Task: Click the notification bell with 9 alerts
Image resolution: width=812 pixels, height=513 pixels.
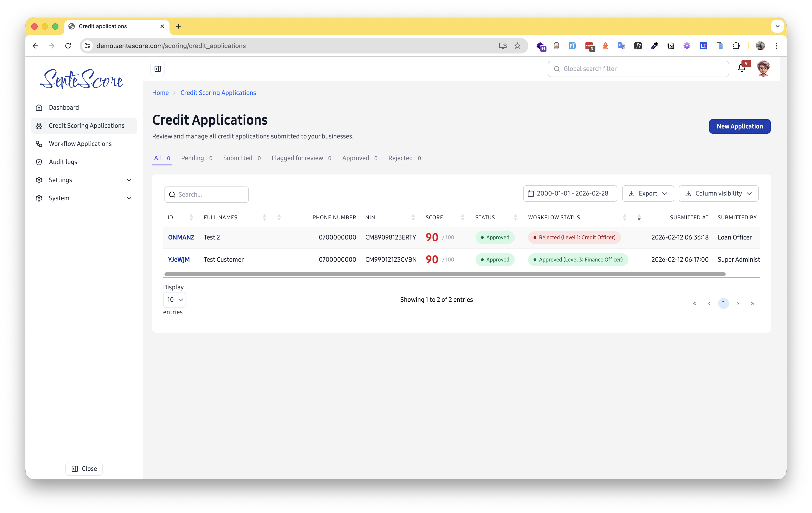Action: click(741, 68)
